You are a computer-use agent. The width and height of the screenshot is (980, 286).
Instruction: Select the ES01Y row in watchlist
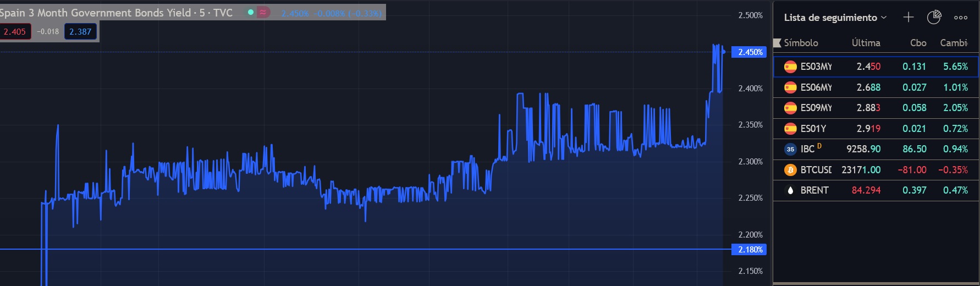pos(876,129)
